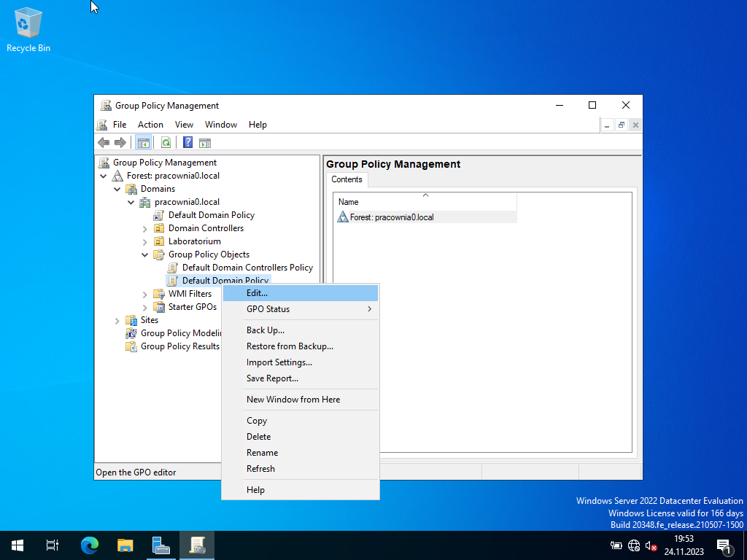Open Task View on the taskbar
This screenshot has height=560, width=747.
(x=53, y=545)
